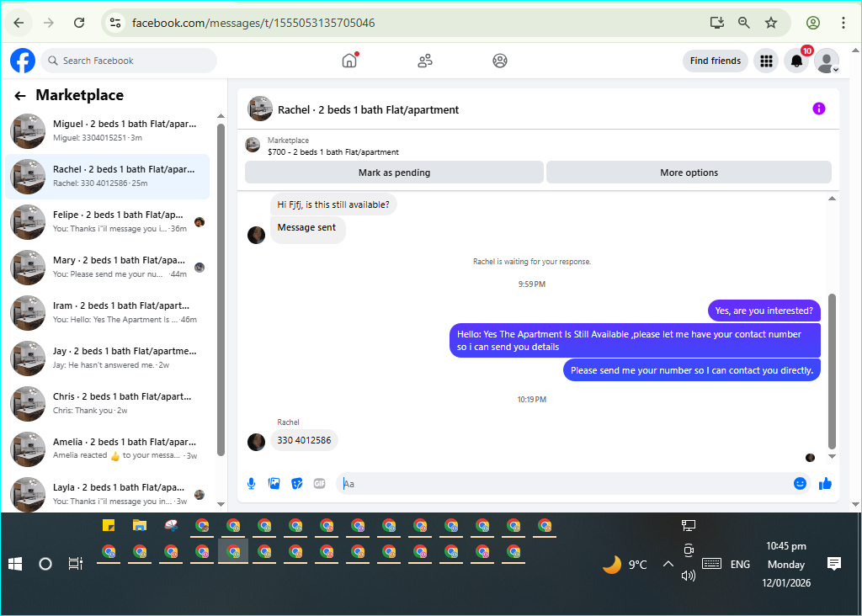Open the site information icon in address bar

point(114,23)
